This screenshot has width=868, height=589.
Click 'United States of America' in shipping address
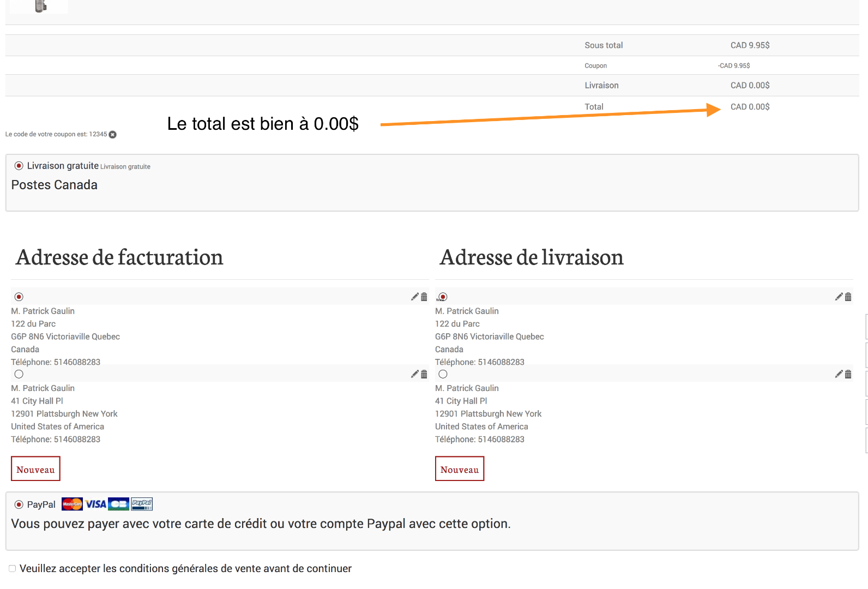tap(481, 426)
